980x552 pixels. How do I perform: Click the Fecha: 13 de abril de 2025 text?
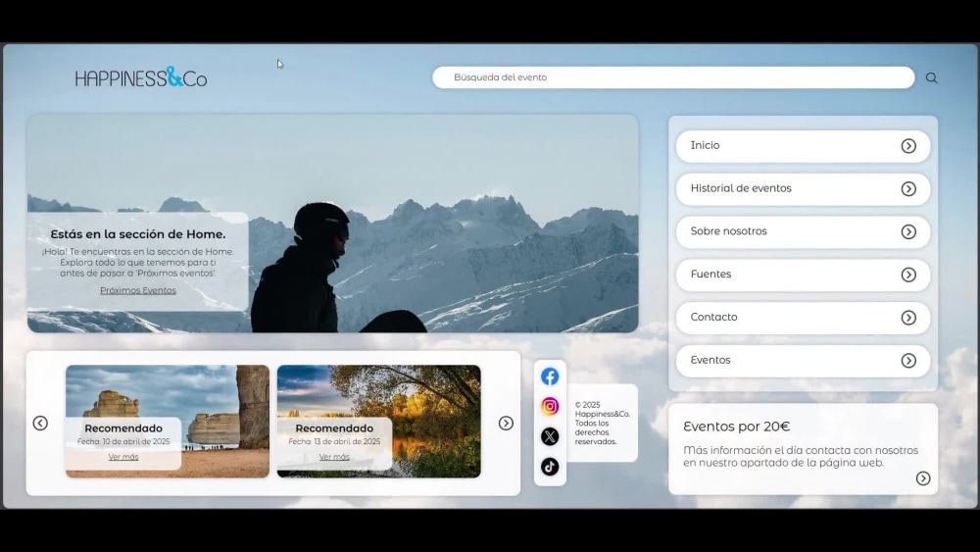click(x=334, y=441)
